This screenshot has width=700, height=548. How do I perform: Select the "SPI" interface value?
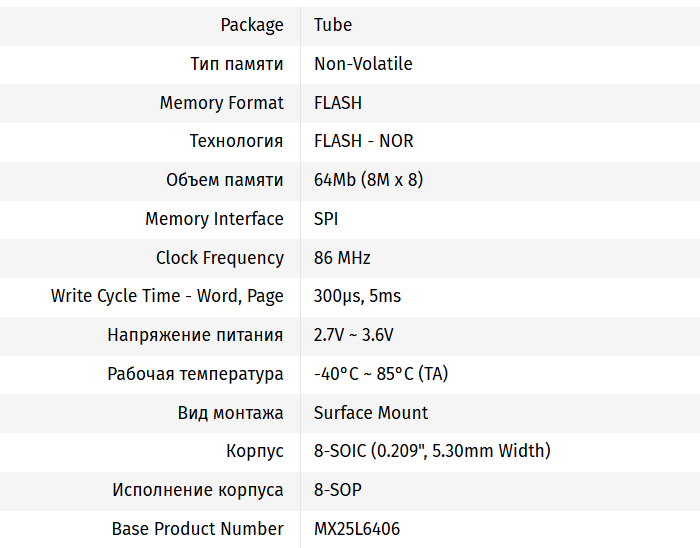pyautogui.click(x=326, y=219)
